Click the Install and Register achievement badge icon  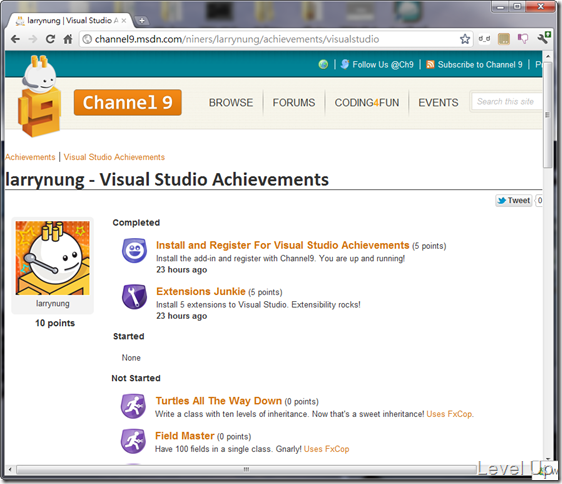134,250
